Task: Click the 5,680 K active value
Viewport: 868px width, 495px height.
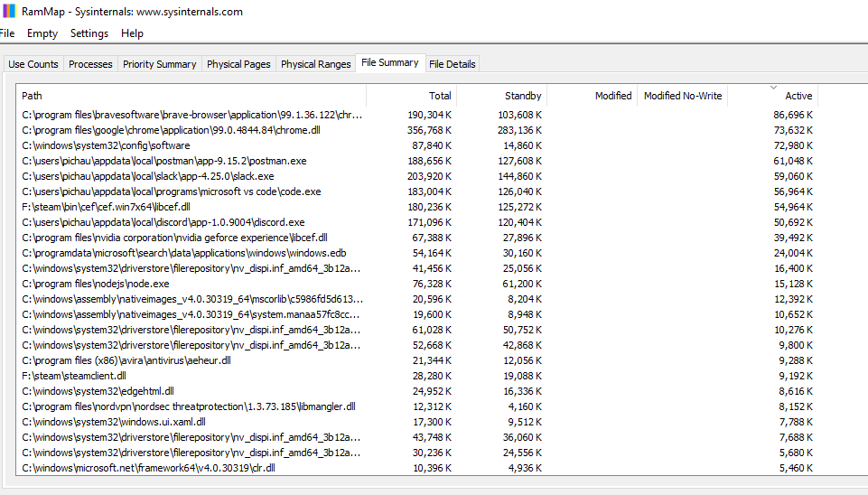Action: point(796,453)
